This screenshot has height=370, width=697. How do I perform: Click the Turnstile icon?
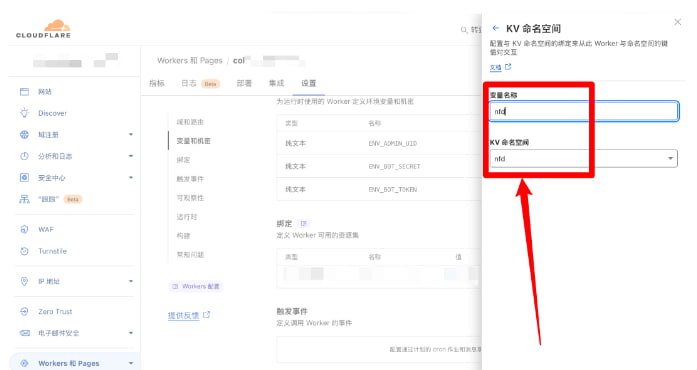coord(24,251)
